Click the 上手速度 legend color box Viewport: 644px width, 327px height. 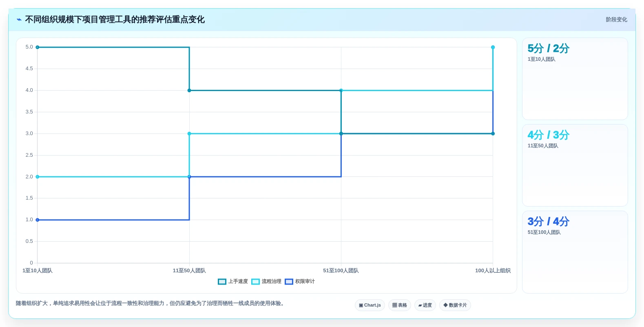222,282
